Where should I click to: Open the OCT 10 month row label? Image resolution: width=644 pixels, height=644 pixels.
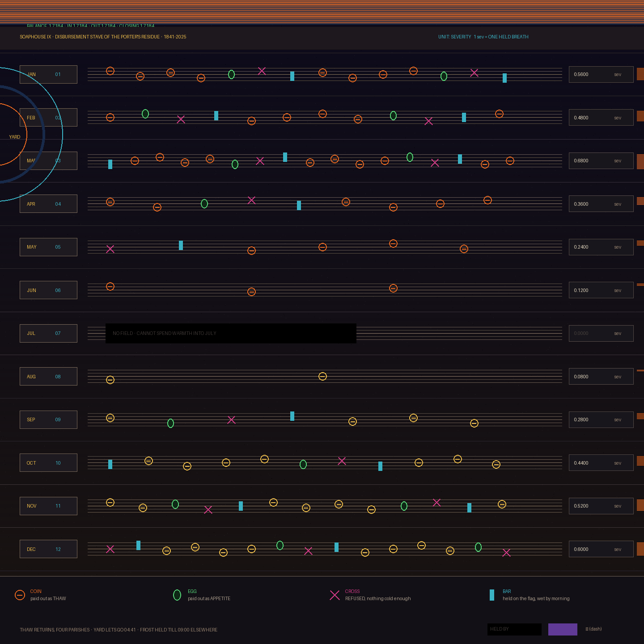(48, 463)
